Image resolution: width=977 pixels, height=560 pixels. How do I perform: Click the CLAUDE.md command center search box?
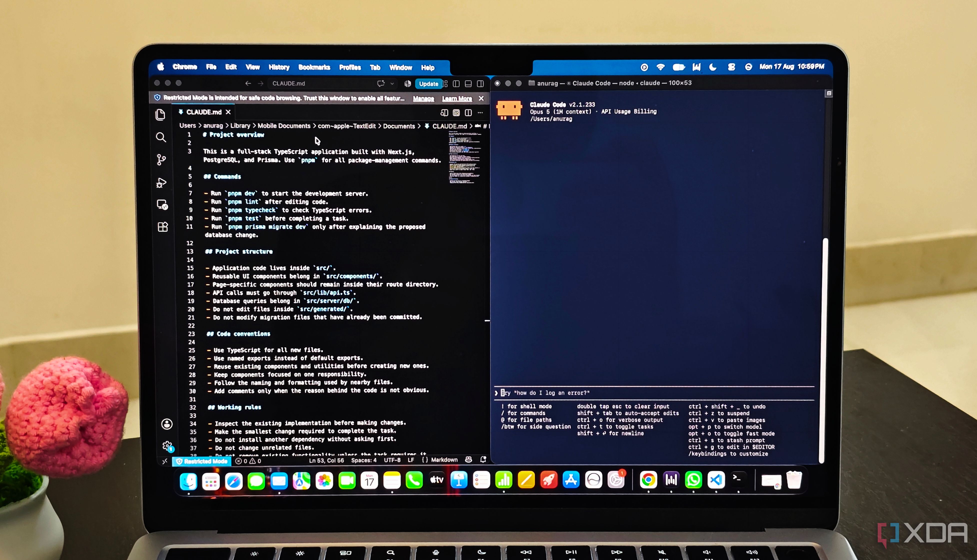[x=323, y=83]
